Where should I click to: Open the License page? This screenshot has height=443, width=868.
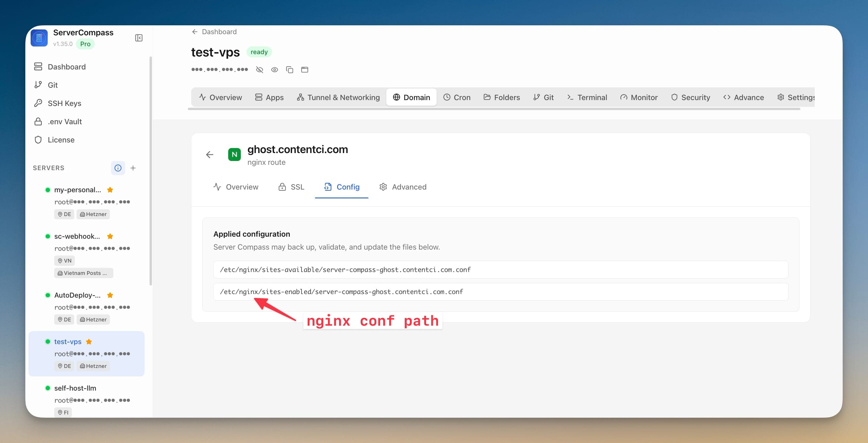click(x=54, y=140)
